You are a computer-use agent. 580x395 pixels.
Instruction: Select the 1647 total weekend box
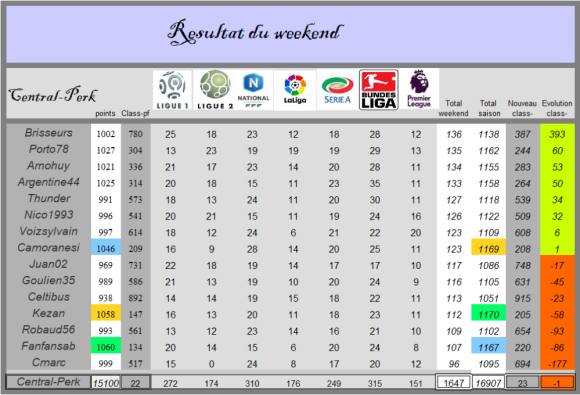tap(453, 382)
